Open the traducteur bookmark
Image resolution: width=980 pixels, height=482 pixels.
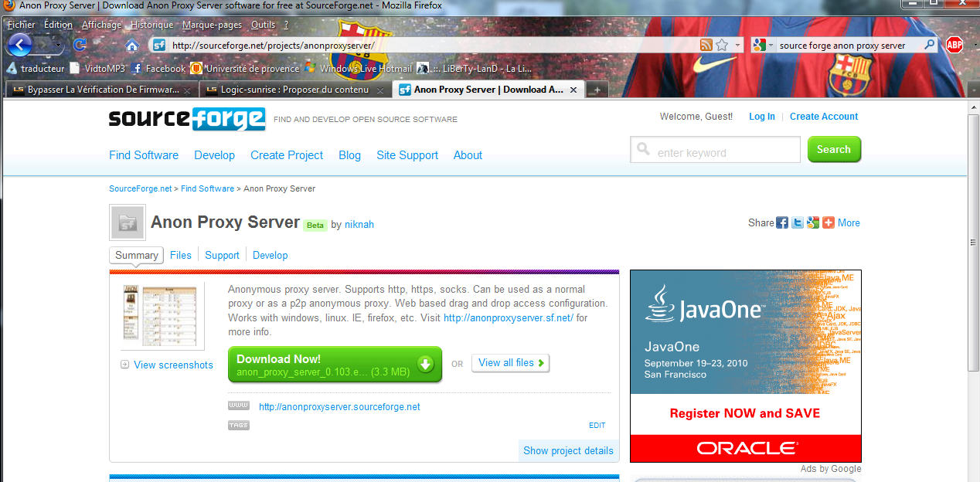34,68
